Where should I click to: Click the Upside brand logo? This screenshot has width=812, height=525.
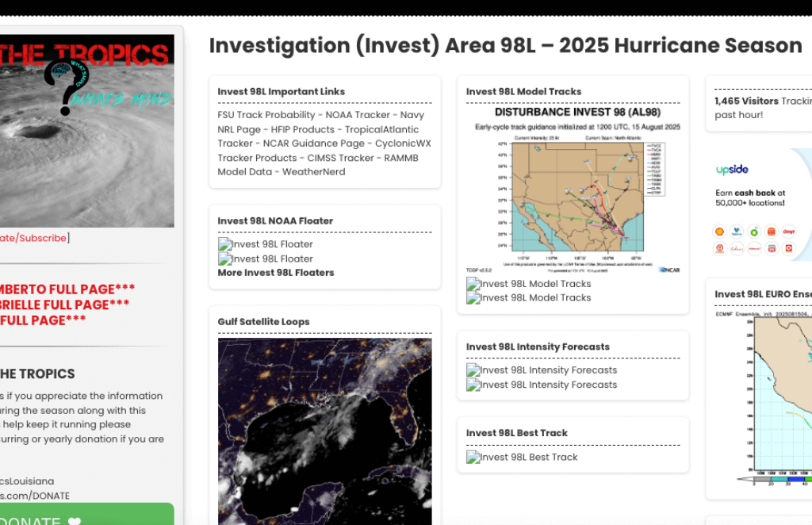pyautogui.click(x=732, y=170)
